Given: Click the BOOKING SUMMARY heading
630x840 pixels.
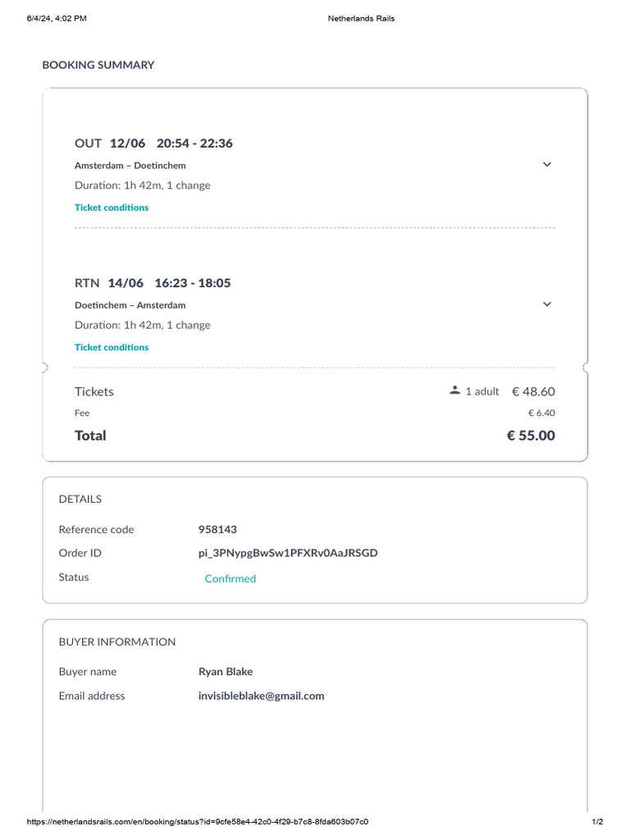Looking at the screenshot, I should tap(98, 65).
